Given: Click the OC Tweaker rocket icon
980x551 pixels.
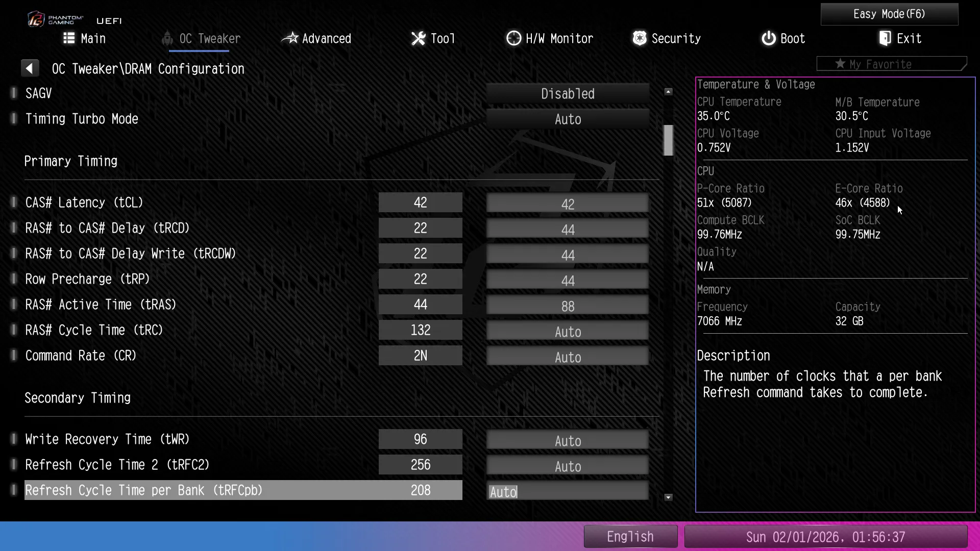Looking at the screenshot, I should click(x=167, y=38).
